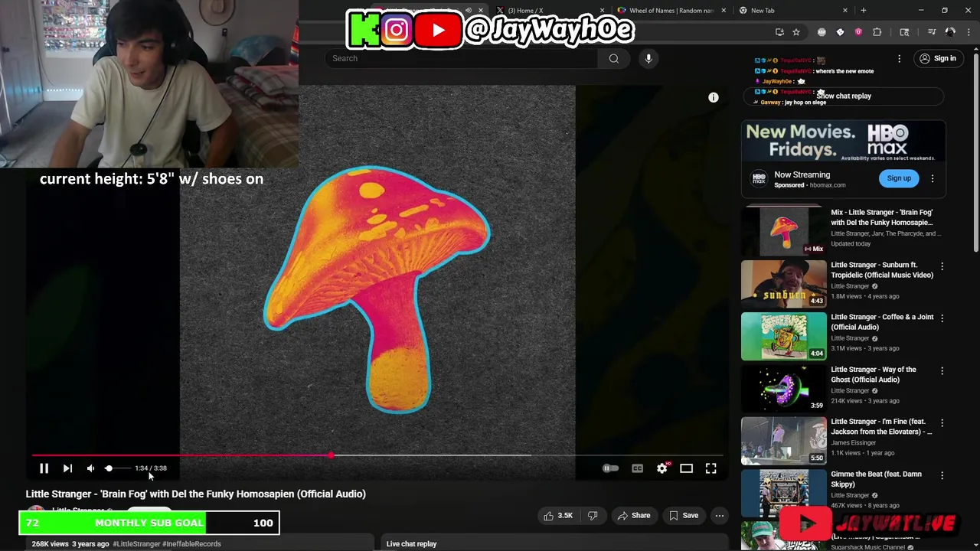Search with your voice microphone
The height and width of the screenshot is (551, 980).
(648, 58)
